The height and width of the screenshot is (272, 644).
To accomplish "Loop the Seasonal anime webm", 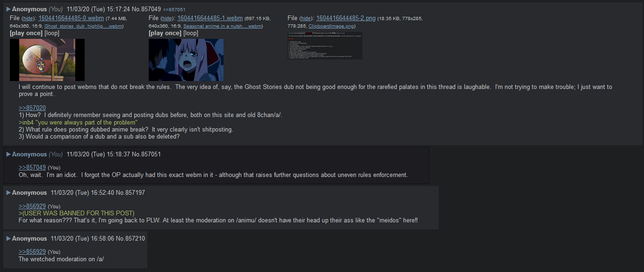I will click(191, 33).
